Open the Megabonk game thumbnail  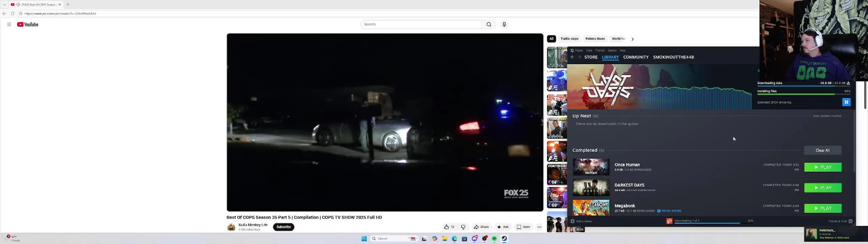click(591, 208)
